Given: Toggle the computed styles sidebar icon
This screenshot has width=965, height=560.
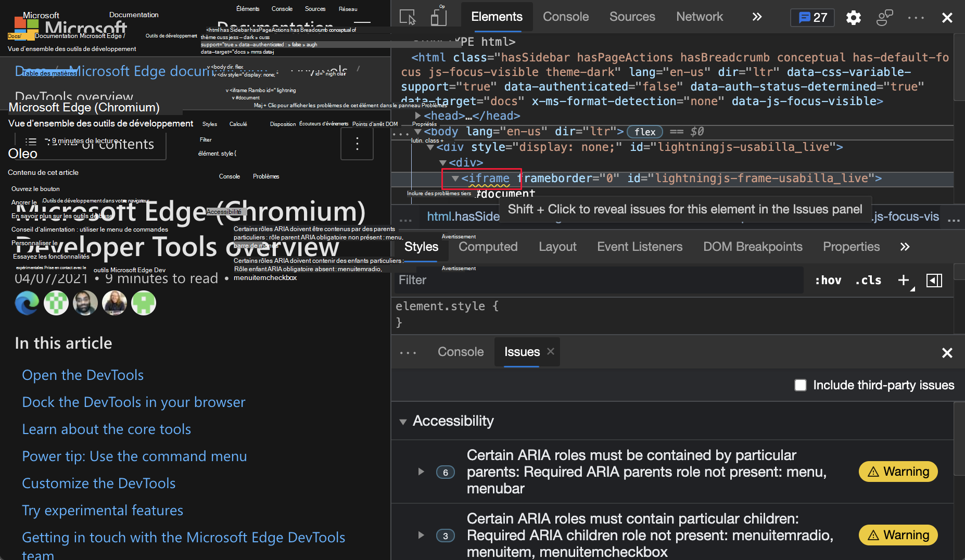Looking at the screenshot, I should (x=934, y=281).
